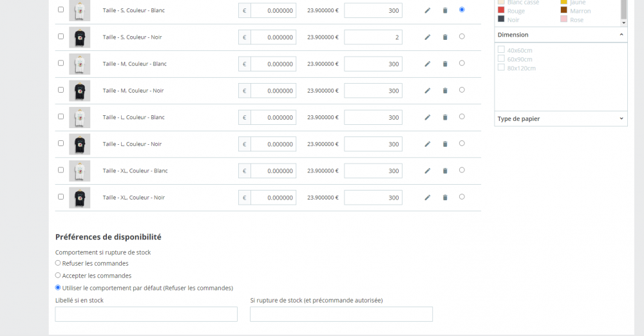
Task: Check the box for Taille S Noir row
Action: 61,37
